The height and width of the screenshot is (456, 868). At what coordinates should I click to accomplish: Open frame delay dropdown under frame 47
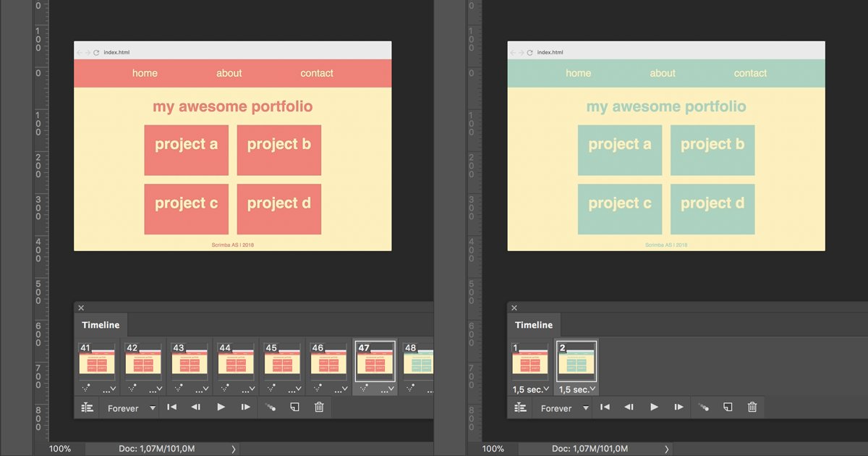pyautogui.click(x=388, y=389)
